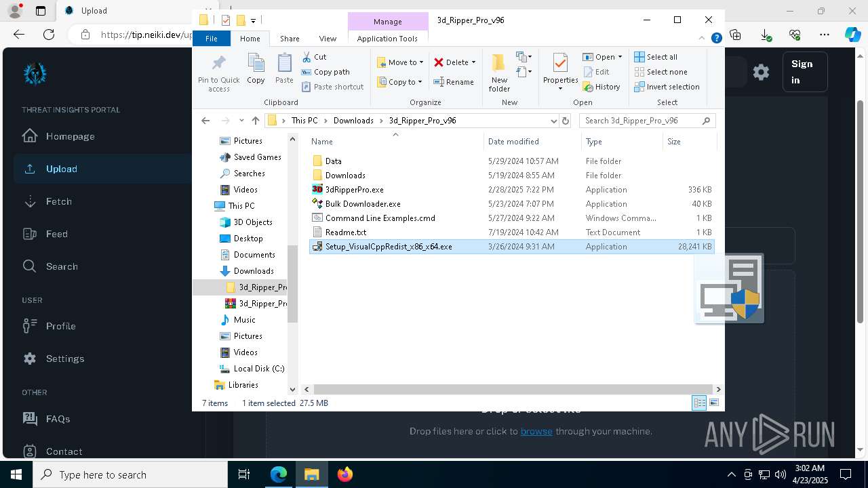The height and width of the screenshot is (488, 868).
Task: Open Quick Access Toolbar customize arrow
Action: (253, 20)
